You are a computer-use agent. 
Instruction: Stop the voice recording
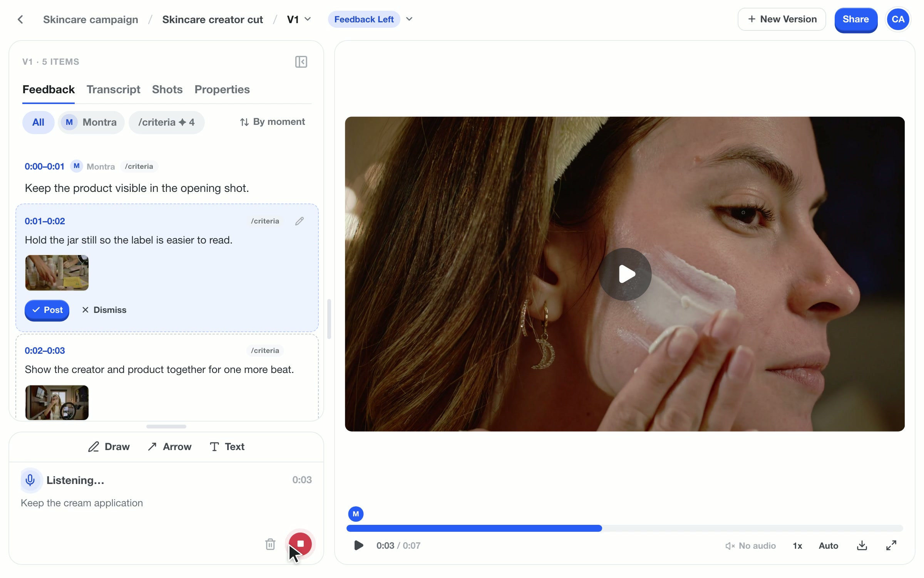coord(300,543)
